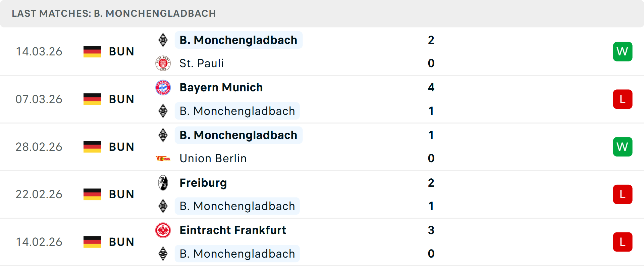This screenshot has height=266, width=644.
Task: Open the highlighted B. Monchengladbach team link
Action: pyautogui.click(x=238, y=40)
